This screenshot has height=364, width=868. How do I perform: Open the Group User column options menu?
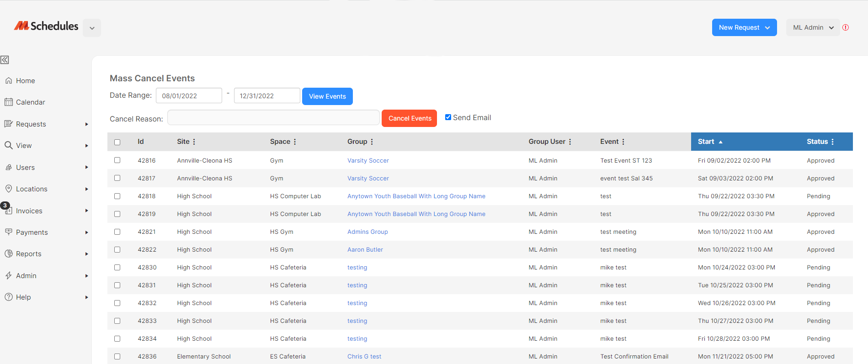tap(570, 142)
